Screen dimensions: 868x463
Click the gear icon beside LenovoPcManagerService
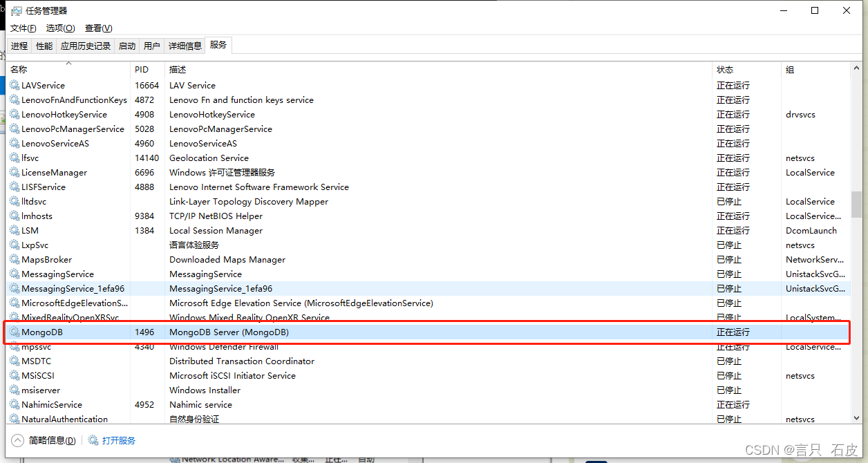(15, 129)
